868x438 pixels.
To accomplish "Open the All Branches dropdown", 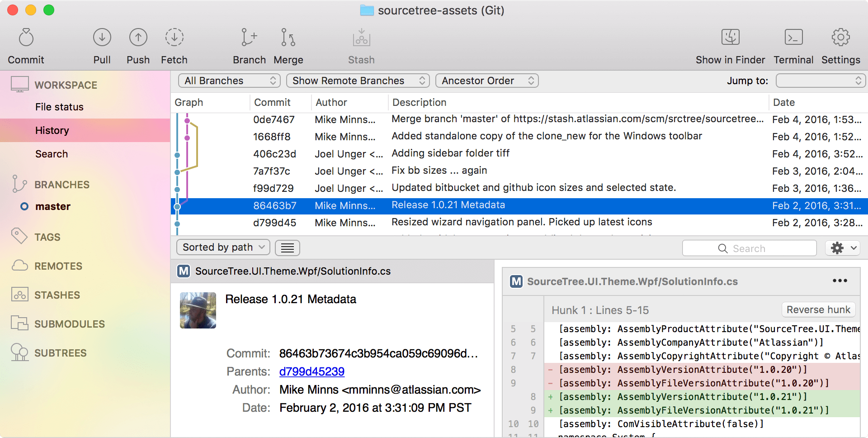I will pos(229,81).
